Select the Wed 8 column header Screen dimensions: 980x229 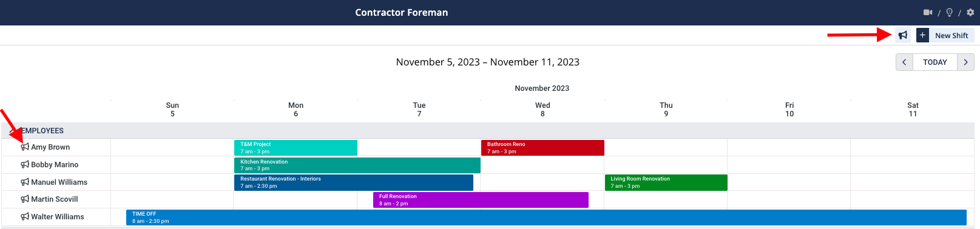(x=542, y=109)
